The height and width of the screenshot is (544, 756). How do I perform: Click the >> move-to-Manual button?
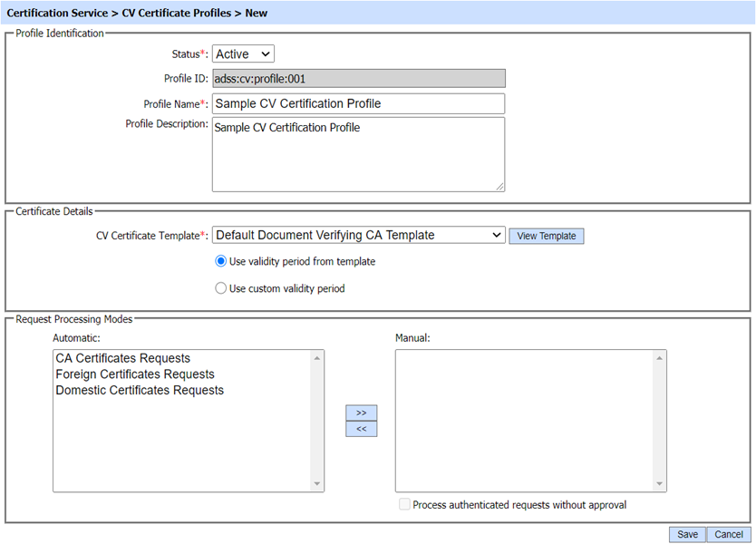(361, 413)
